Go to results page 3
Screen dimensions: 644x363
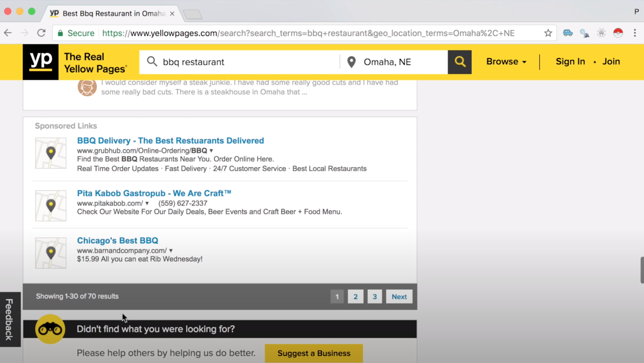pyautogui.click(x=375, y=297)
